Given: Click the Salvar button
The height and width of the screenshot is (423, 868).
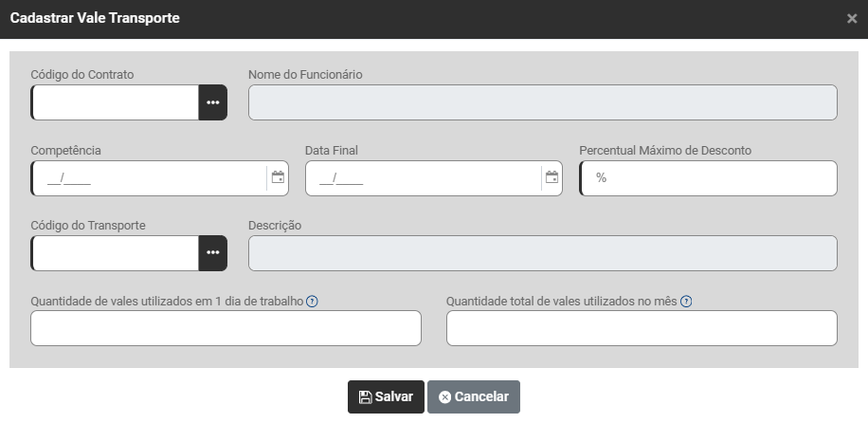Looking at the screenshot, I should point(386,397).
